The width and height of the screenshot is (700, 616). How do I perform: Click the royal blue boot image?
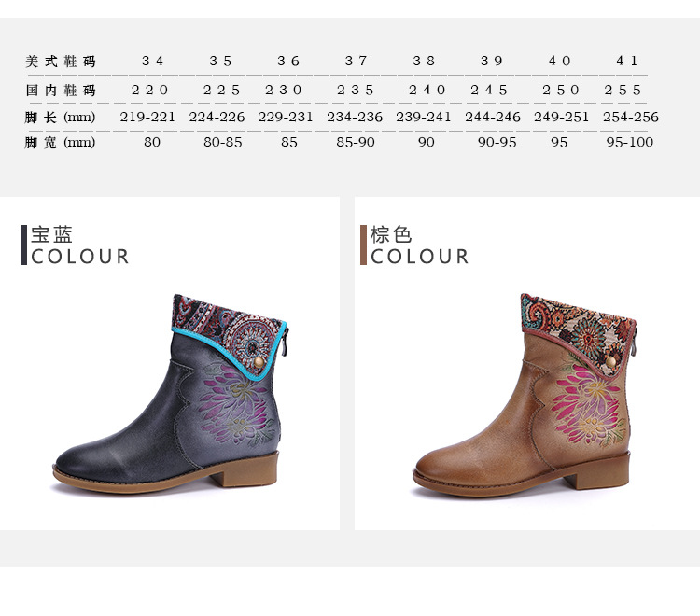[x=171, y=393]
